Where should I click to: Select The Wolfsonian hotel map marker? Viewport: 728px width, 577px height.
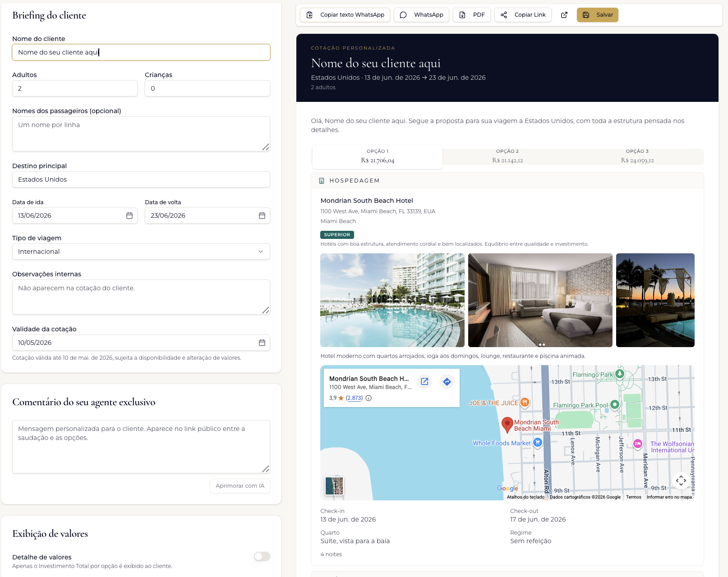pos(638,444)
